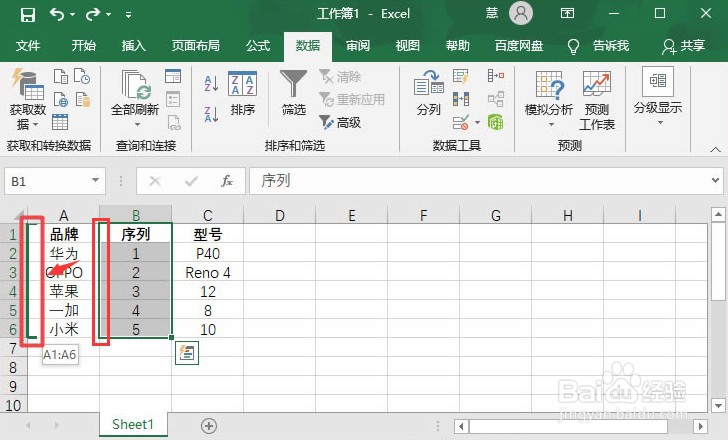Expand the 全部刷新 dropdown arrow
728x440 pixels.
(x=136, y=124)
